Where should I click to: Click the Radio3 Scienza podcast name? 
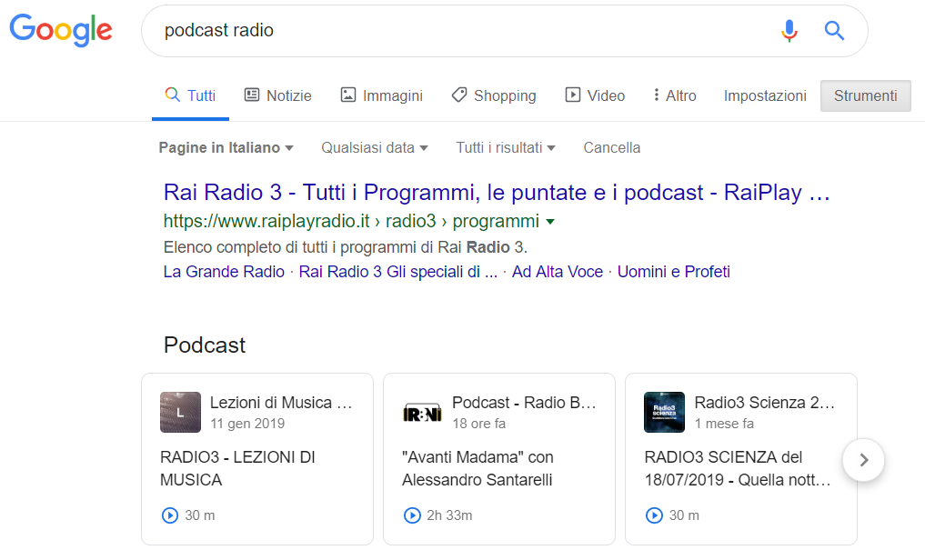coord(765,403)
